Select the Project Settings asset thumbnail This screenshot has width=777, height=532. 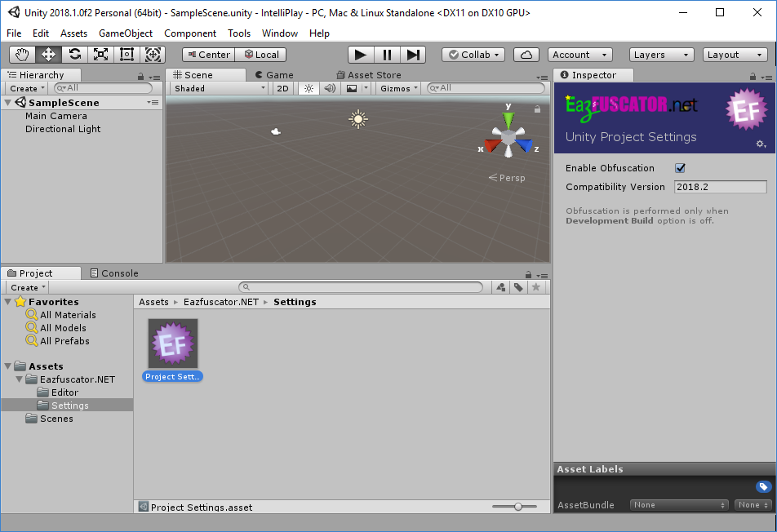pyautogui.click(x=171, y=342)
